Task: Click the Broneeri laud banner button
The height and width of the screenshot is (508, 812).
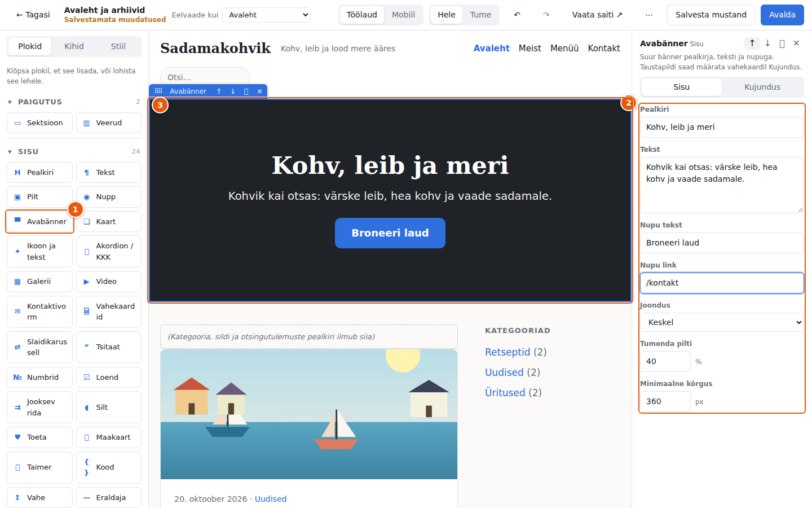Action: 390,233
